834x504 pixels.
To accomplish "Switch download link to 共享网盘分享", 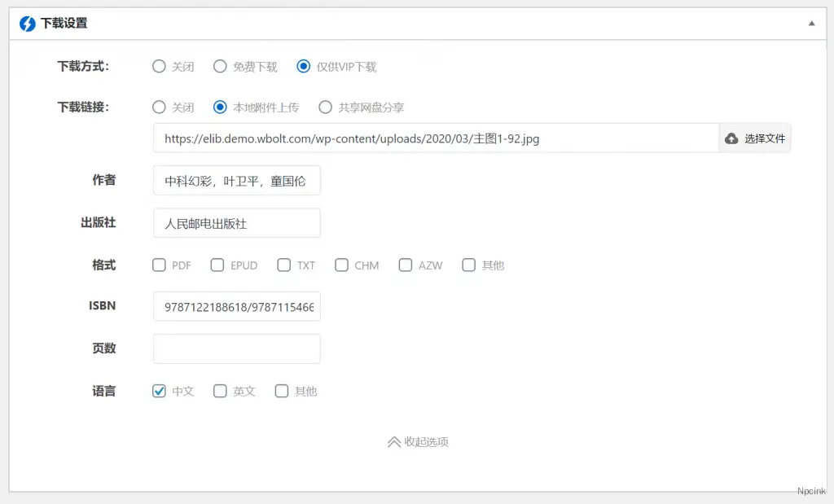I will pyautogui.click(x=325, y=106).
